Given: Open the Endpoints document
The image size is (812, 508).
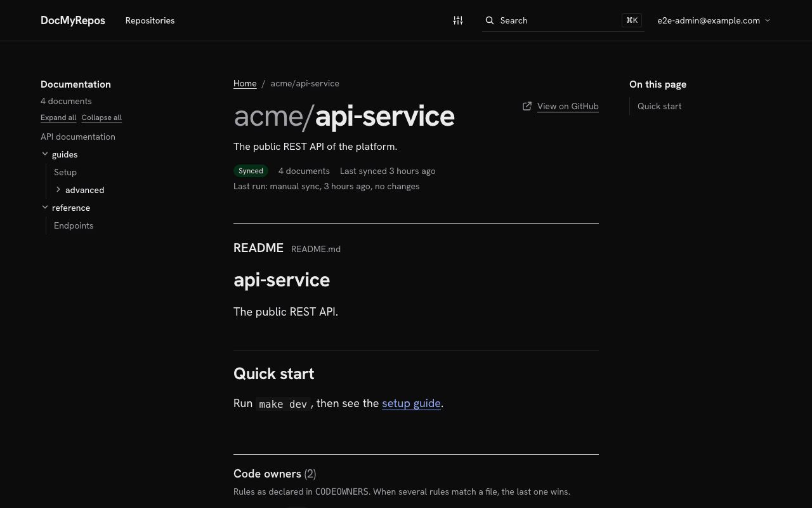Looking at the screenshot, I should pos(74,225).
